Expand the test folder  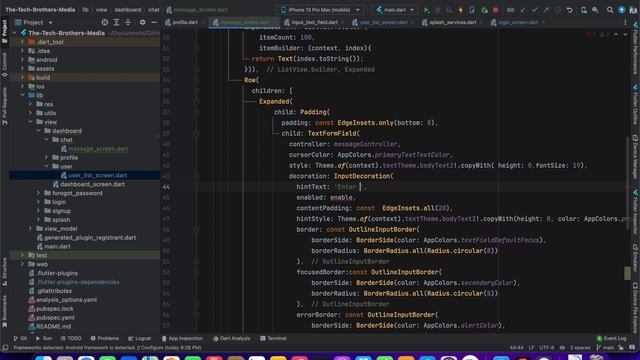pos(22,255)
